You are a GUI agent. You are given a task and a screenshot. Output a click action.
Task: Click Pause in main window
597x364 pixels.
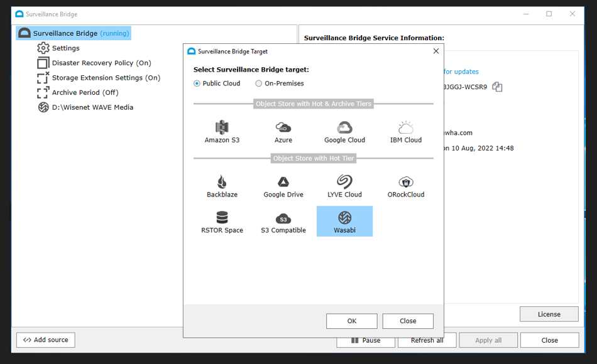click(x=366, y=341)
